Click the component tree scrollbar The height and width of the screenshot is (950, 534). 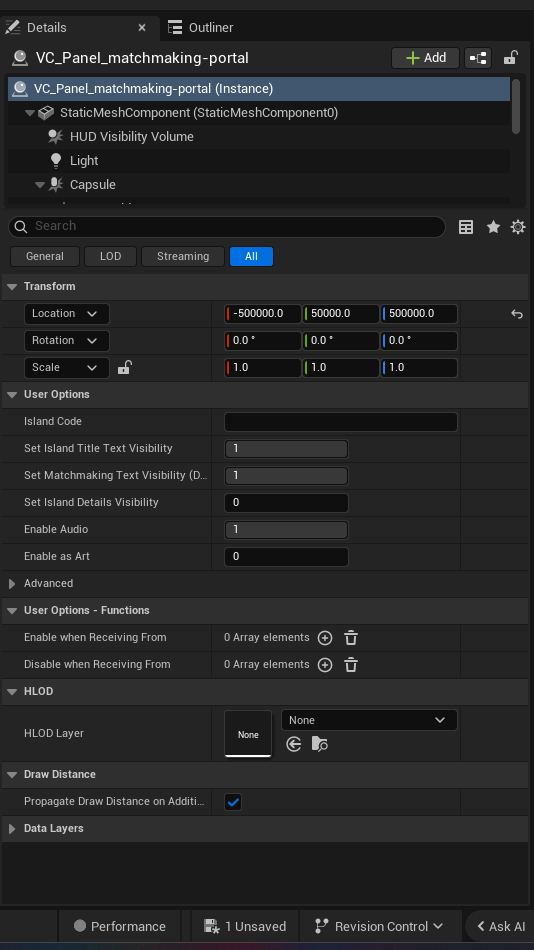pos(516,106)
